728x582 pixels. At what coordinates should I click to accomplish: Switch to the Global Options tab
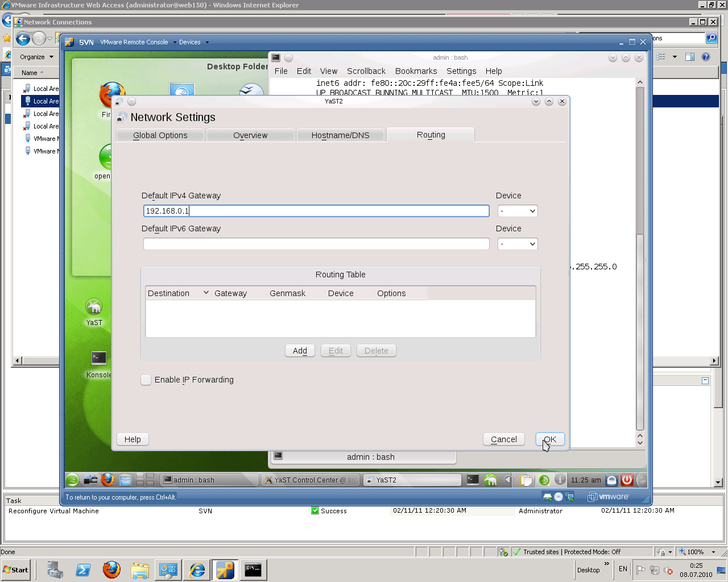pos(160,135)
